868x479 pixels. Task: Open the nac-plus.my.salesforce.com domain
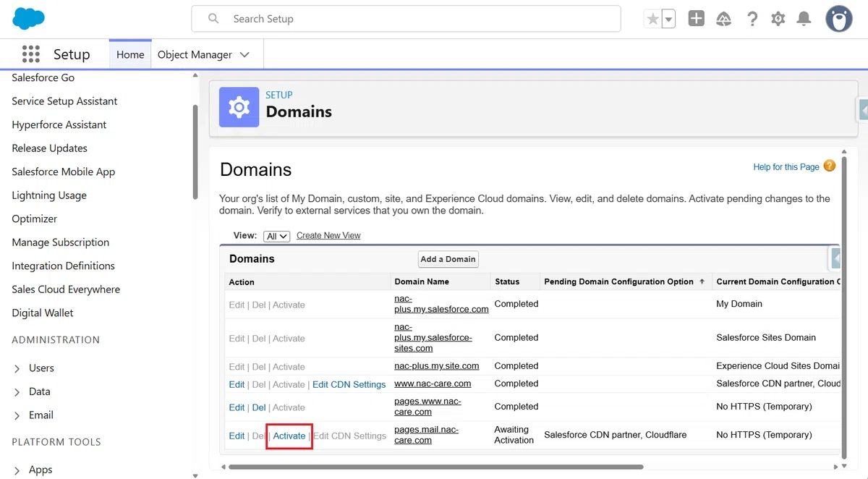pos(441,304)
